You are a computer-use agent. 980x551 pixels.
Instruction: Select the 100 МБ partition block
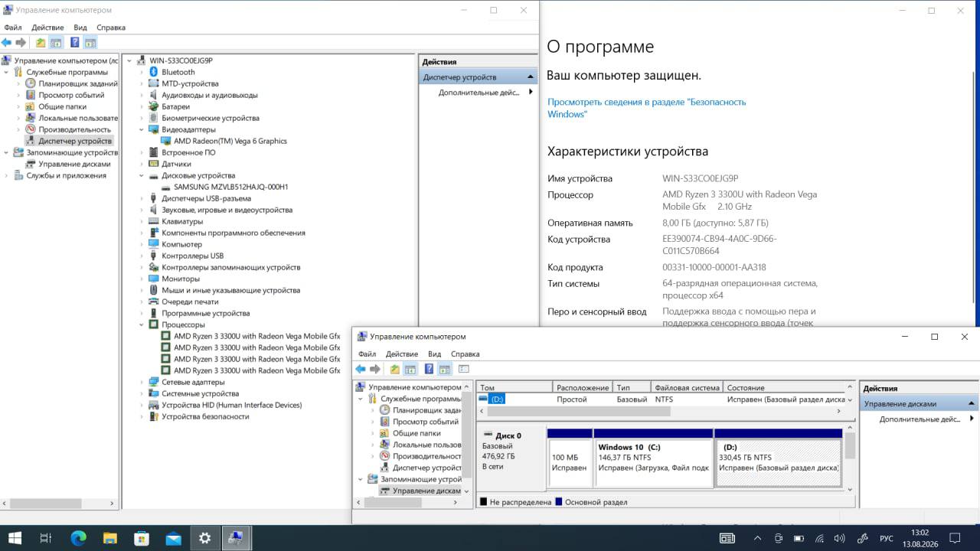point(570,458)
